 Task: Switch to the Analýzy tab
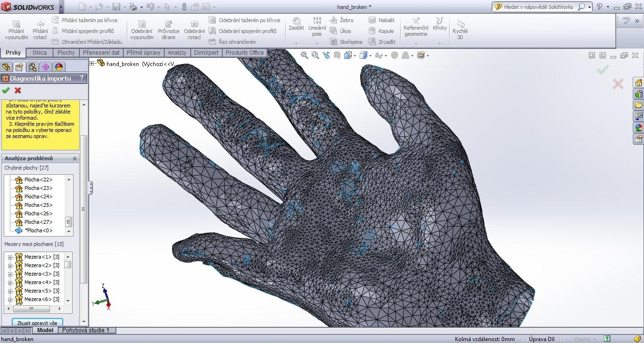[x=177, y=53]
